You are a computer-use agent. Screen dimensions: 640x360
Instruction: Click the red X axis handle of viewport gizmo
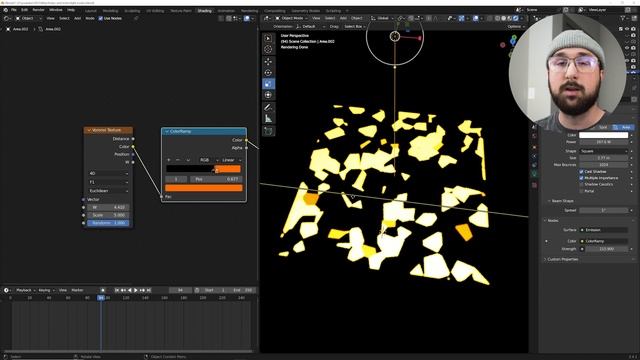click(x=419, y=38)
